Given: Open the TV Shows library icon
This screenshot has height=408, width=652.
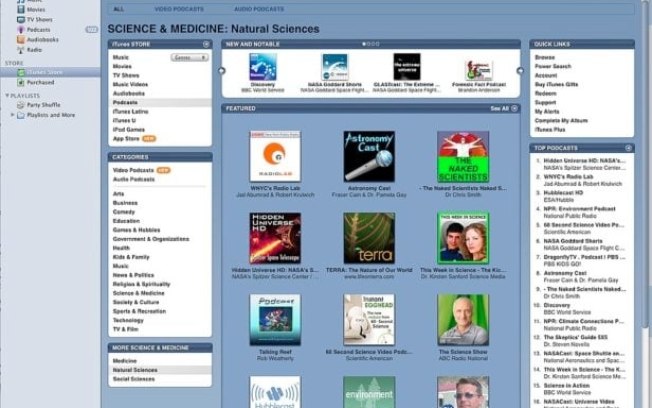Looking at the screenshot, I should 21,20.
